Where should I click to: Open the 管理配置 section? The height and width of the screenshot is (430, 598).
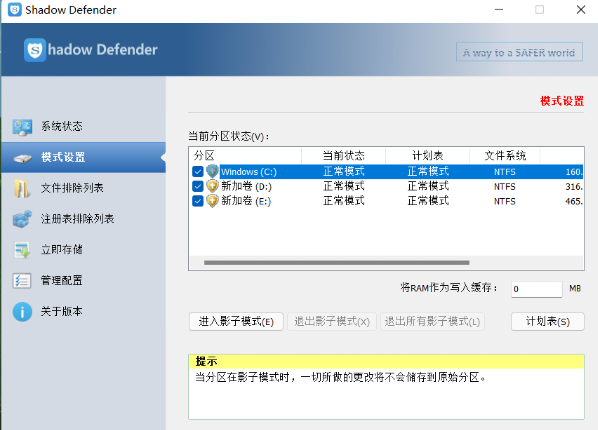click(84, 280)
